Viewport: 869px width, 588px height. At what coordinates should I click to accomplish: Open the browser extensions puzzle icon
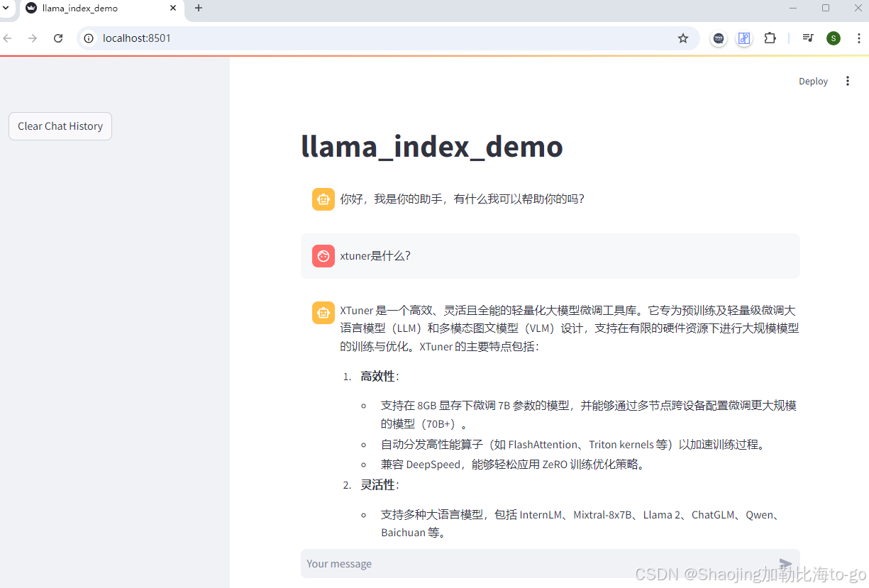pyautogui.click(x=770, y=38)
